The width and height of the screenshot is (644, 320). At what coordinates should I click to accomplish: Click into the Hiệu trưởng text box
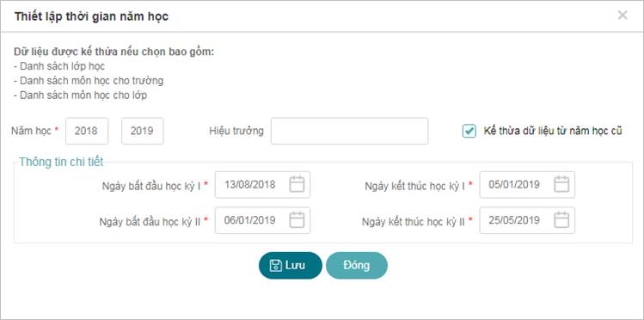350,131
